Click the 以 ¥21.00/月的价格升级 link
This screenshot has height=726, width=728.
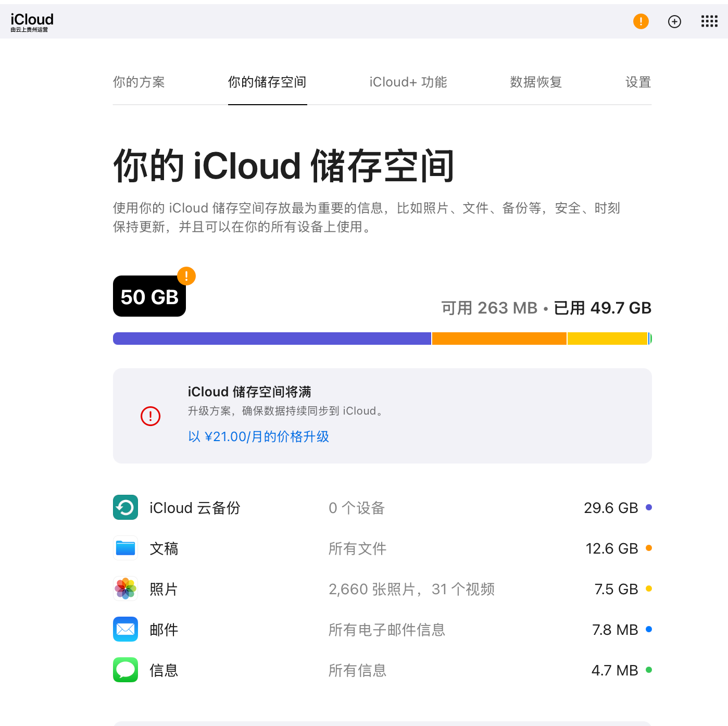(x=259, y=436)
